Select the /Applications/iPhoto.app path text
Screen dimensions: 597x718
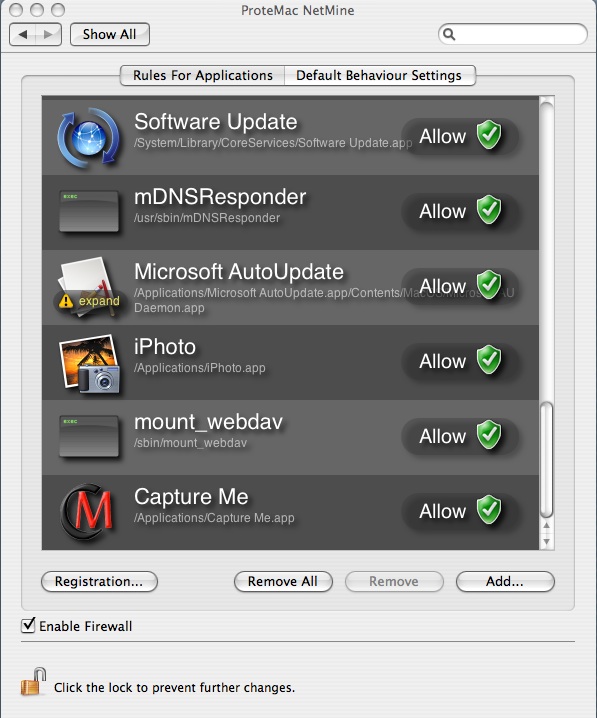pyautogui.click(x=200, y=368)
